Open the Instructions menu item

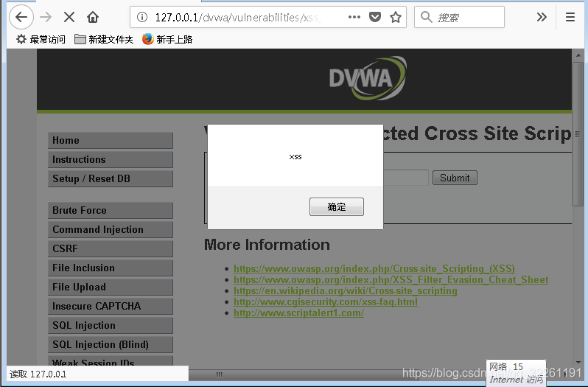tap(111, 159)
